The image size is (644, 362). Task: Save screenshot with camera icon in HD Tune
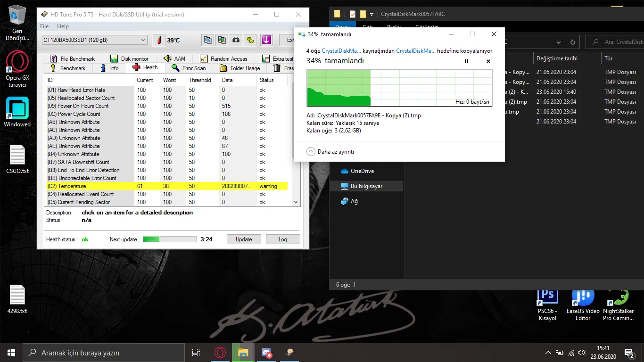pos(236,40)
